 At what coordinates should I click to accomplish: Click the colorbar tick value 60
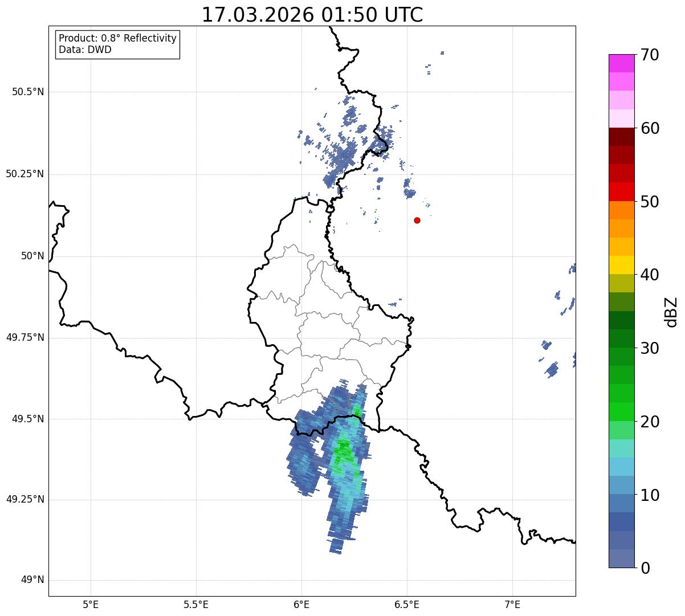[650, 128]
